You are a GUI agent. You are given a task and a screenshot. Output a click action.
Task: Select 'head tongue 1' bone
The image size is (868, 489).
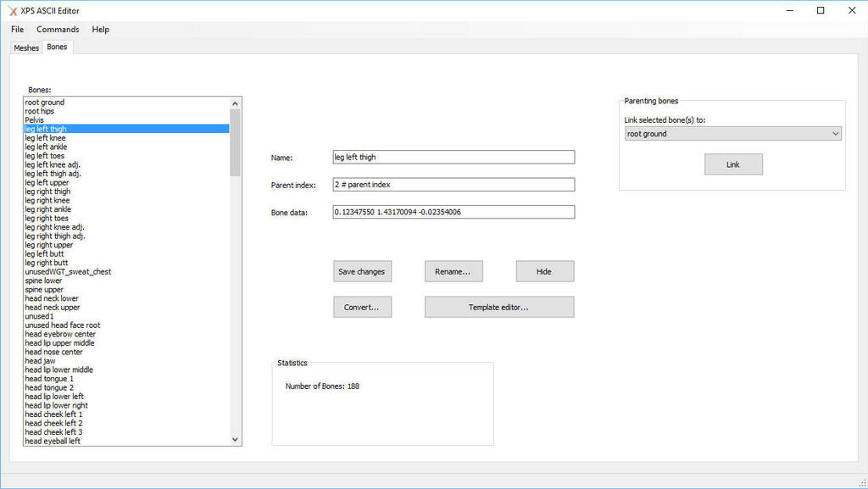point(126,379)
